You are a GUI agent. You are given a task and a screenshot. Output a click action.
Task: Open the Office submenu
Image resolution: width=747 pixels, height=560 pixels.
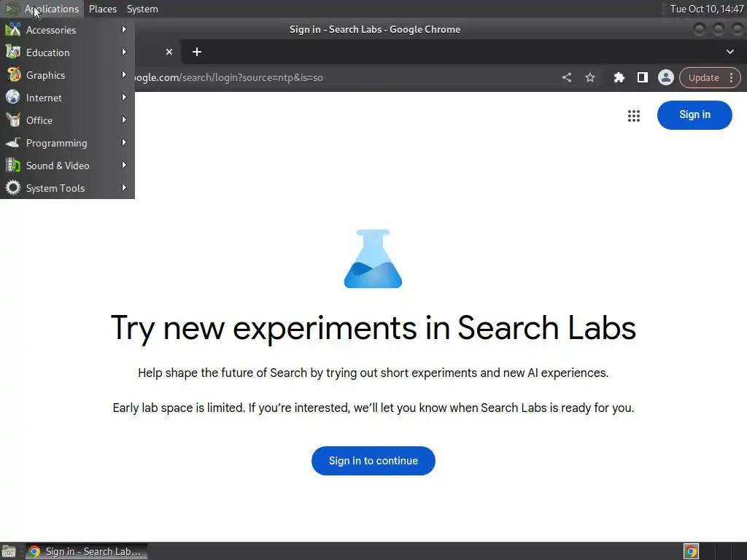[67, 120]
